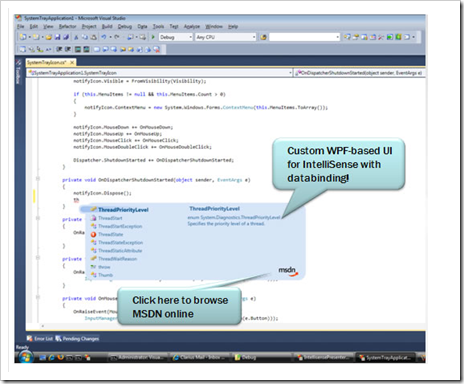
Task: Open the New Project button dropdown arrow
Action: click(x=29, y=37)
